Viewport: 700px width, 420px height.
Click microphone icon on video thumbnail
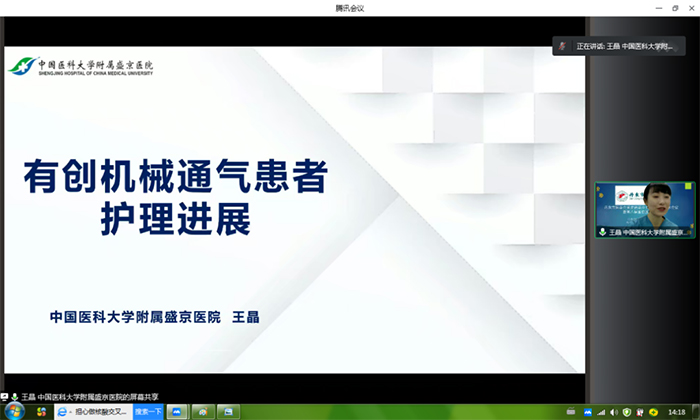pyautogui.click(x=602, y=232)
